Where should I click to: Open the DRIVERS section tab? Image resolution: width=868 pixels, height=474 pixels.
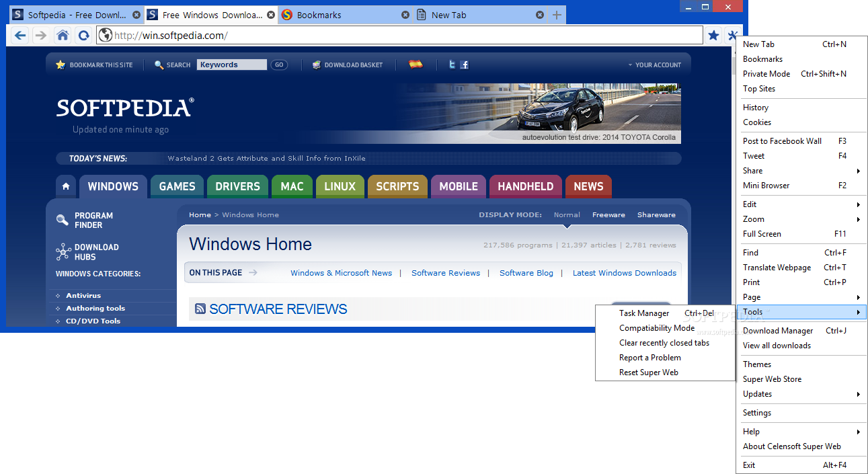[x=237, y=186]
